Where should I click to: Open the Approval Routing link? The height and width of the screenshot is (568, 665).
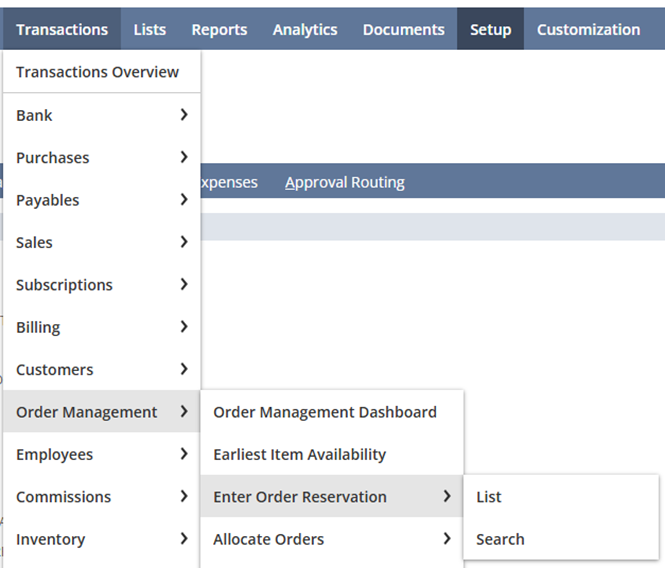(345, 182)
